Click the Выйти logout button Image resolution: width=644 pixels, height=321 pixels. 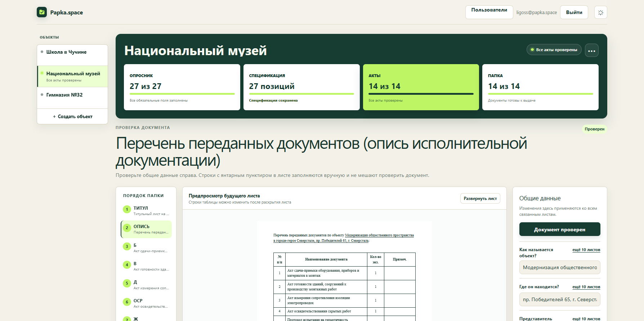pyautogui.click(x=574, y=12)
